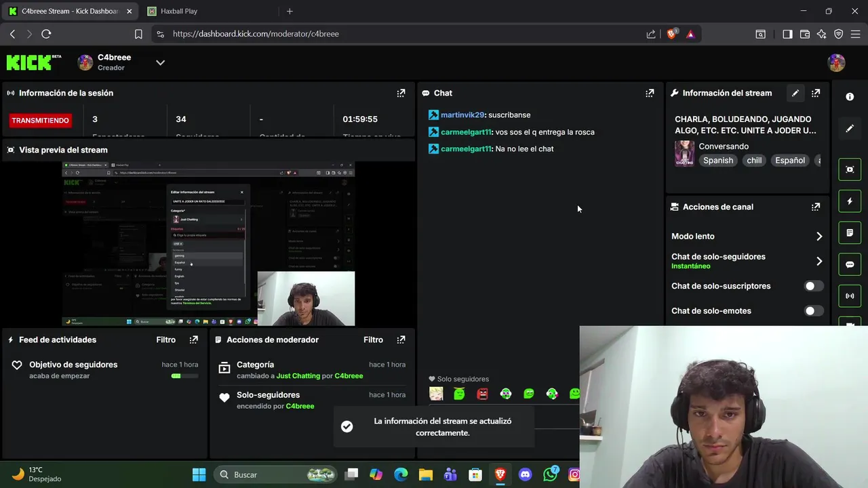This screenshot has height=488, width=868.
Task: Click username martinvik29 in chat
Action: 462,115
